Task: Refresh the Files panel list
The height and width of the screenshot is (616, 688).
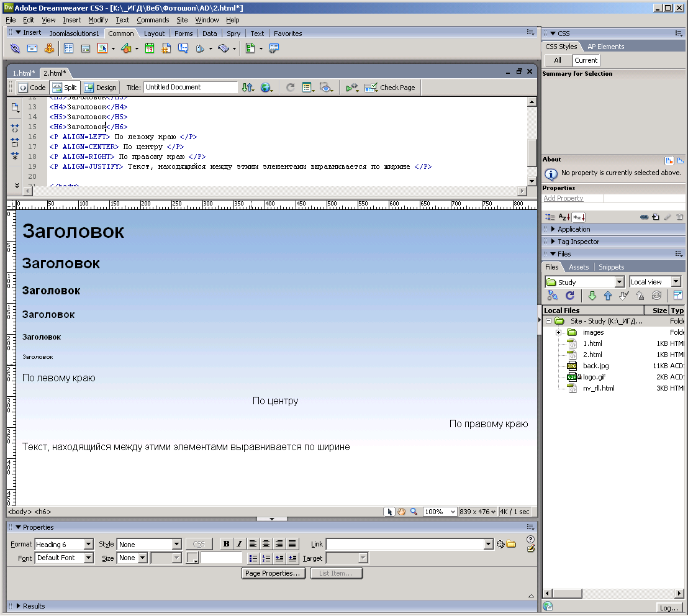Action: tap(570, 296)
